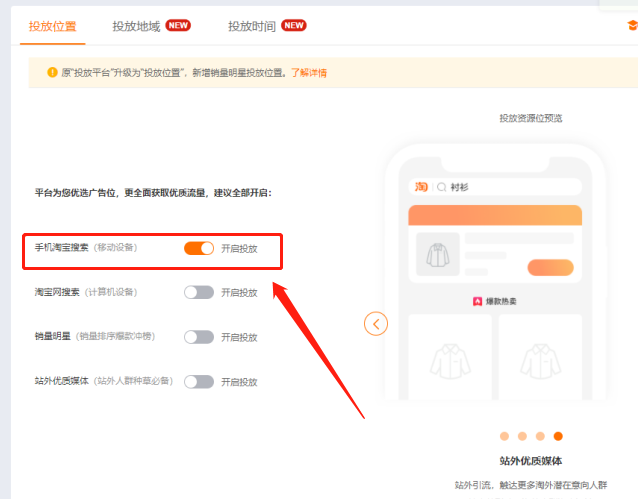This screenshot has height=499, width=638.
Task: Toggle off 手机淘宝搜索 placement switch
Action: tap(199, 248)
